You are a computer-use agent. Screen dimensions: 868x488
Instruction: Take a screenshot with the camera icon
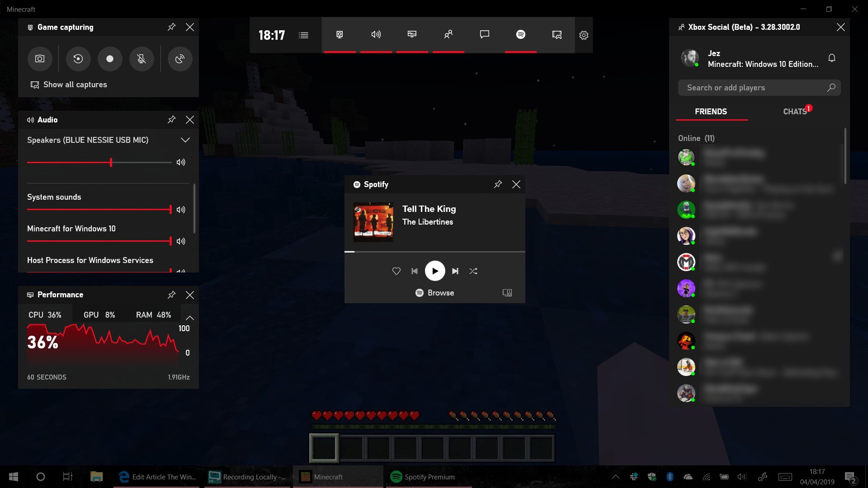click(x=40, y=59)
